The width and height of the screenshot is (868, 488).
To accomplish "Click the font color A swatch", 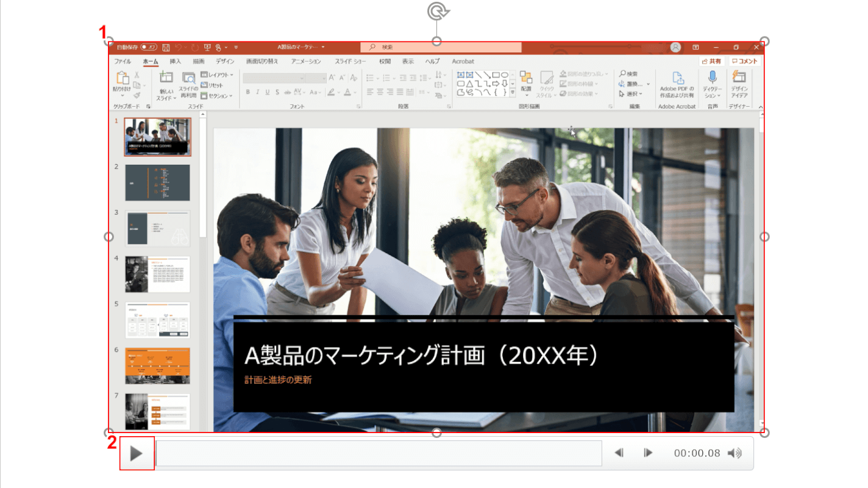I will tap(347, 92).
